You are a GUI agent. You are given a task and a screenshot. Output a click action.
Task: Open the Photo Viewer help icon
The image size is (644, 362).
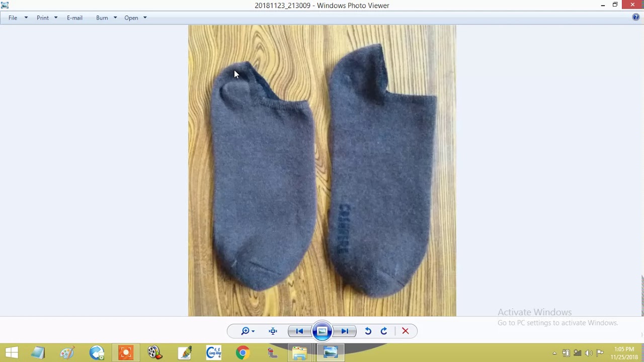(636, 17)
